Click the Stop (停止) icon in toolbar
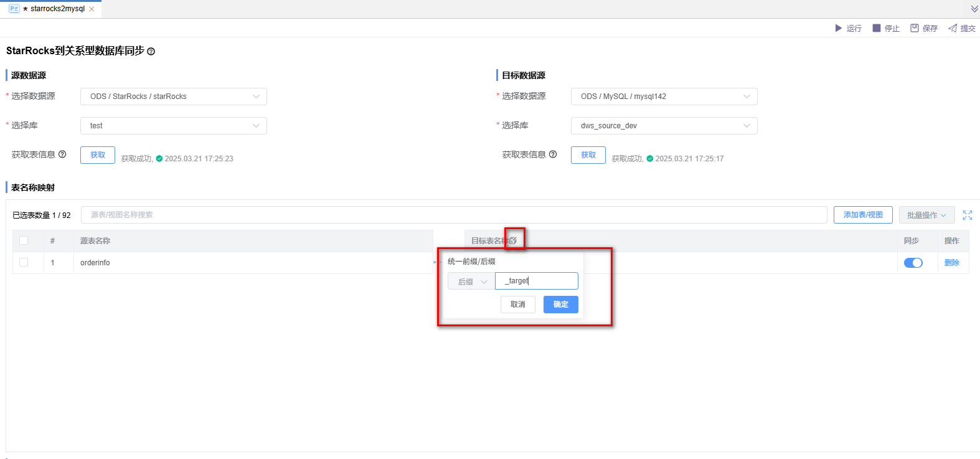Screen dimensions: 980x459 [x=877, y=28]
